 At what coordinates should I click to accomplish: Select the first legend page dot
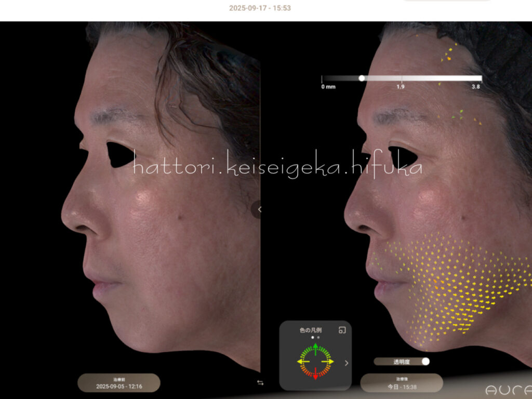(312, 337)
